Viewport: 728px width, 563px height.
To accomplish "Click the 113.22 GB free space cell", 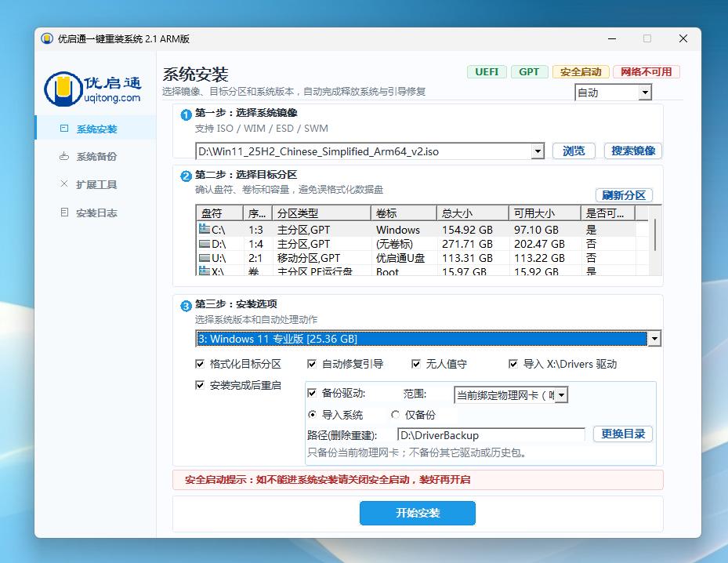I will 539,258.
